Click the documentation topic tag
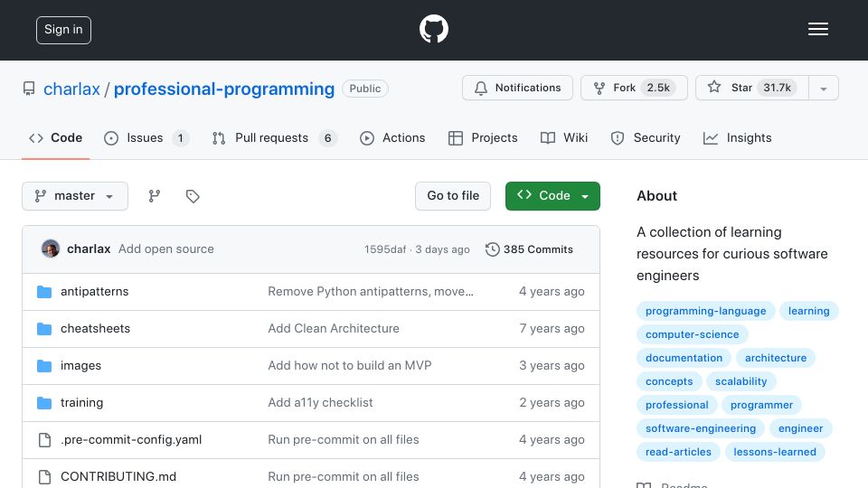The width and height of the screenshot is (868, 488). coord(684,358)
